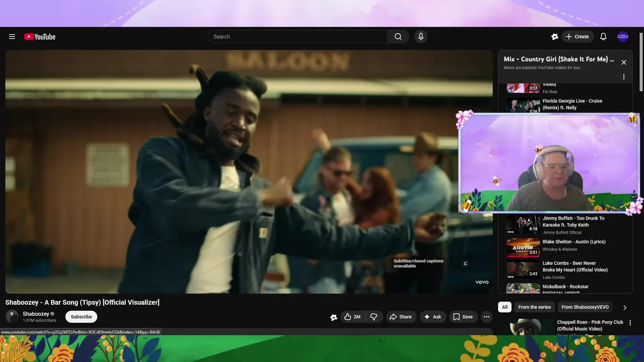644x362 pixels.
Task: Open Chappell Roan Pink Pony Club video
Action: click(590, 325)
